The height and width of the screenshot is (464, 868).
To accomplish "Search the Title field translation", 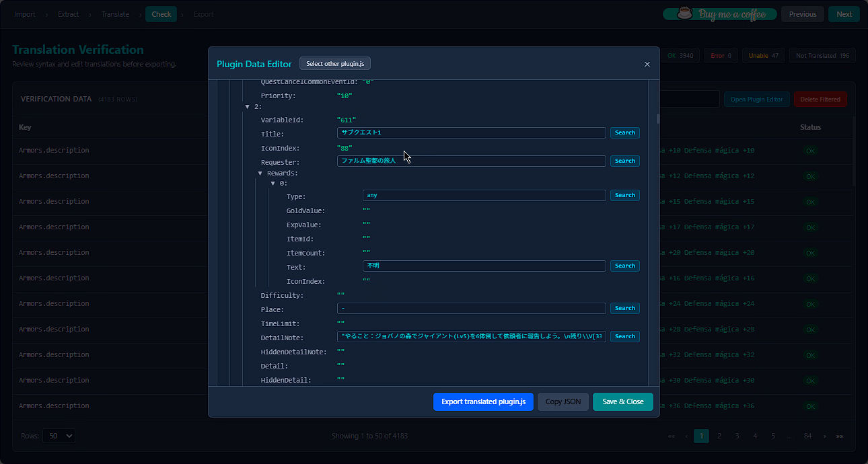I will (624, 133).
